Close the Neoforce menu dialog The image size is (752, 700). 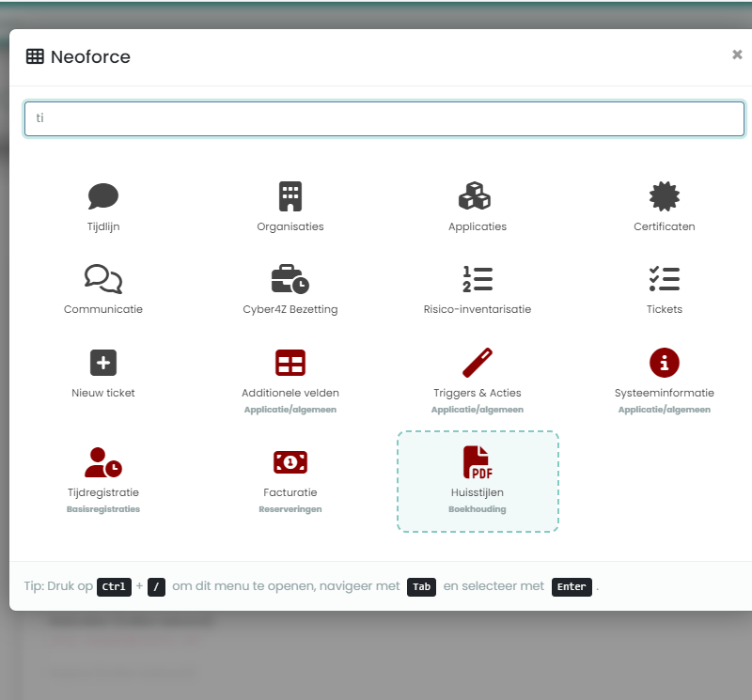[737, 55]
